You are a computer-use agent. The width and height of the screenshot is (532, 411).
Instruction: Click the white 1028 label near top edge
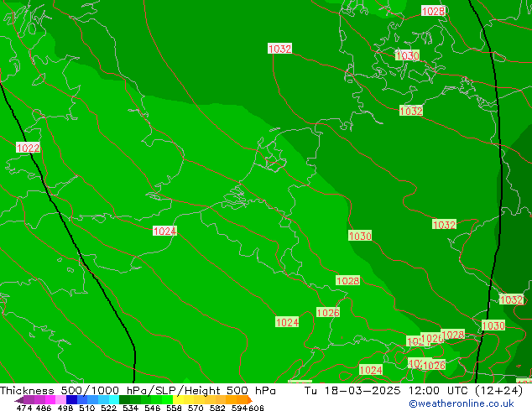tap(433, 11)
